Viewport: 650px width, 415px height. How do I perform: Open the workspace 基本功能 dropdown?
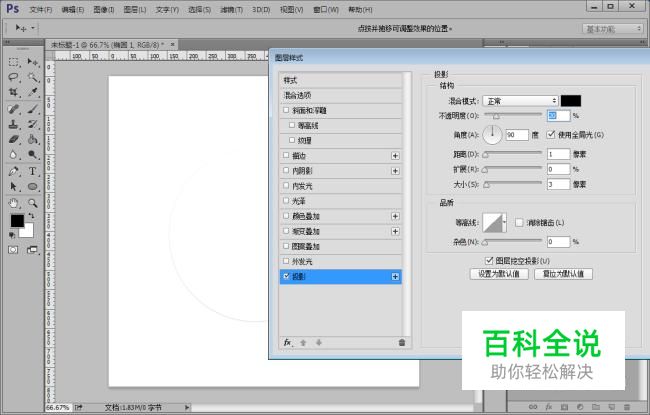click(x=612, y=29)
